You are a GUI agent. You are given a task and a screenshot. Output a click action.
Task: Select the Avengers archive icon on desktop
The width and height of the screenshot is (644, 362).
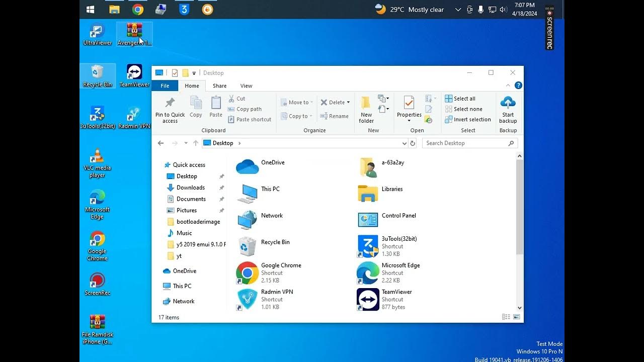click(x=134, y=34)
